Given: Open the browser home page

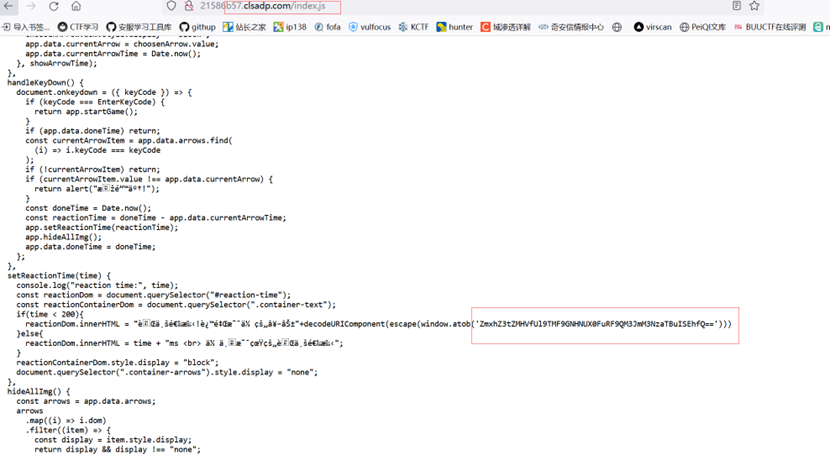Looking at the screenshot, I should coord(76,6).
